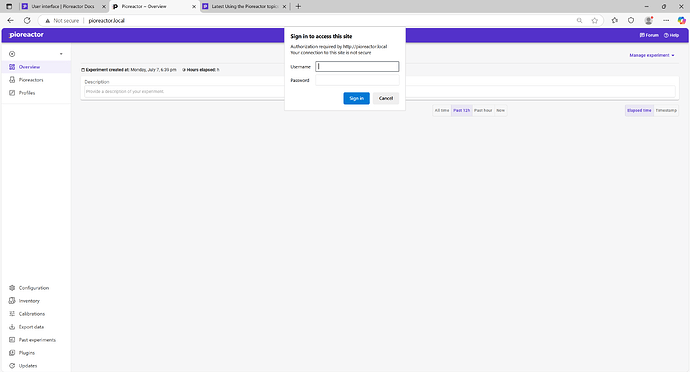The height and width of the screenshot is (372, 690).
Task: Open Past experiments page
Action: (35, 340)
